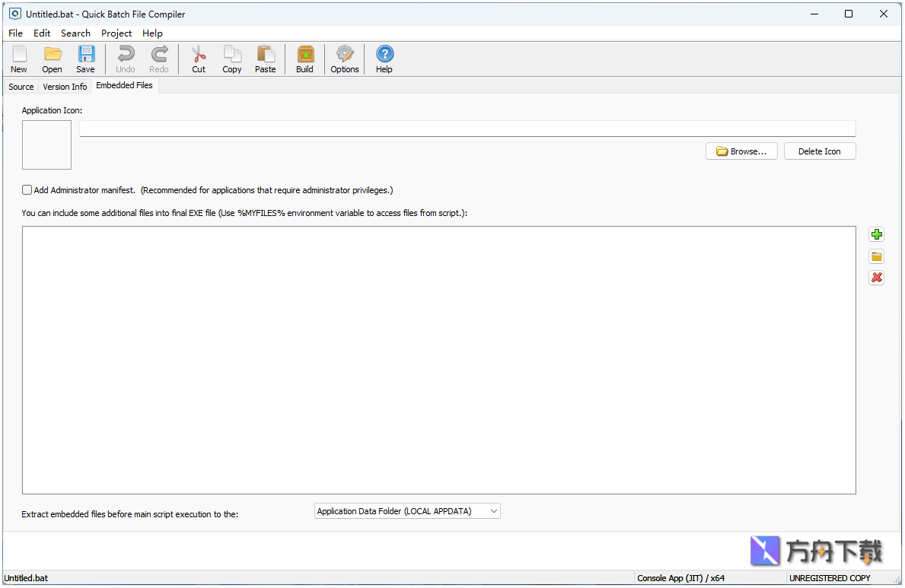
Task: Open the extraction folder dropdown
Action: click(x=493, y=510)
